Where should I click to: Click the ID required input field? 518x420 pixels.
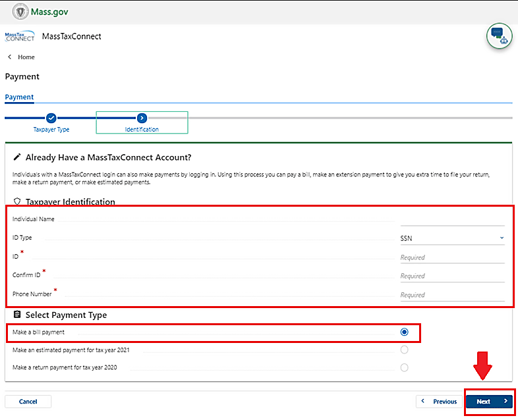[x=452, y=257]
